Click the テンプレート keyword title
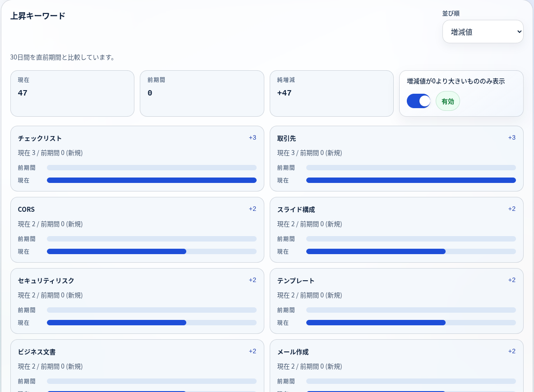 point(295,281)
